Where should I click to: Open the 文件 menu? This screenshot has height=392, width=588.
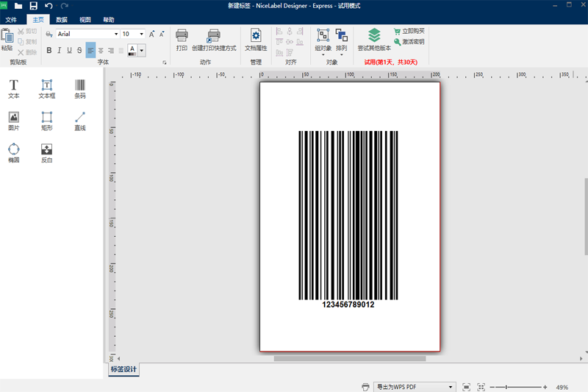click(11, 19)
